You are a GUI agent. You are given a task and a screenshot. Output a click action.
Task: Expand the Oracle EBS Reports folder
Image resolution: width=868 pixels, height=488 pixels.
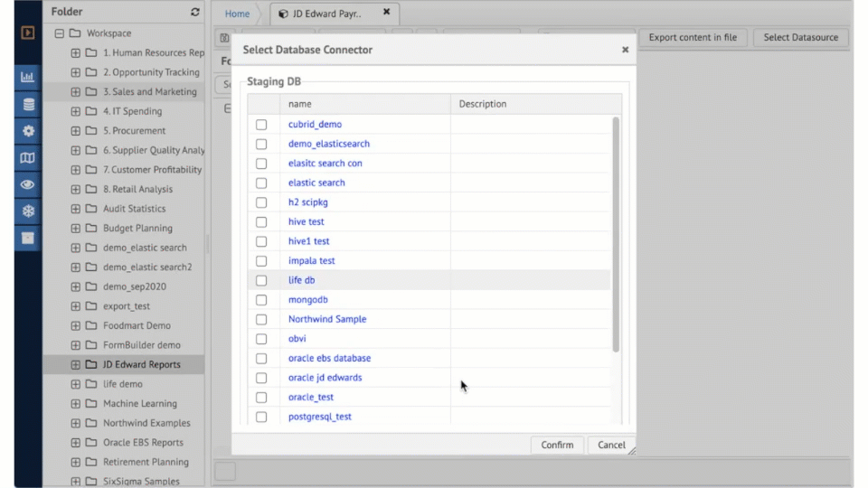(x=75, y=443)
